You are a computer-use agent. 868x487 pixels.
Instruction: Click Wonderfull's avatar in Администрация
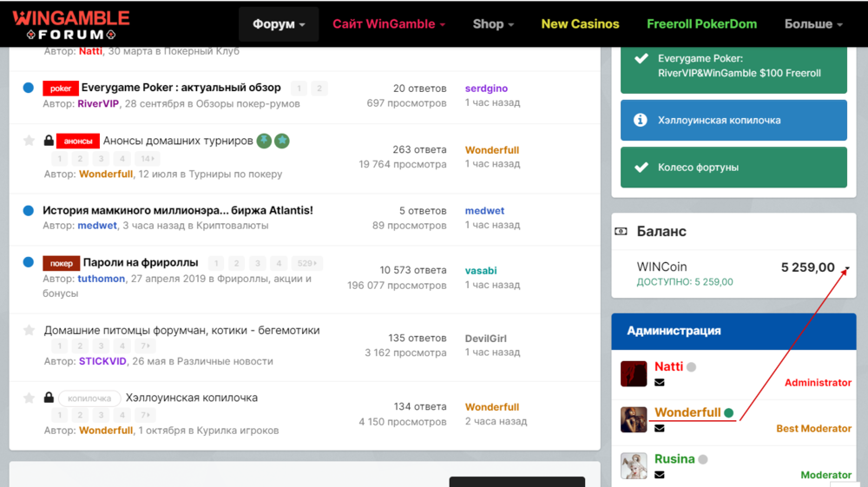click(x=634, y=419)
